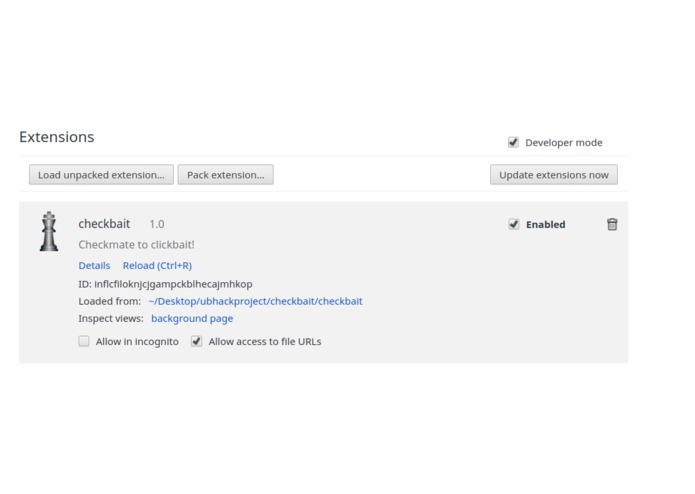Click Pack extension button
This screenshot has height=494, width=695.
[x=226, y=175]
